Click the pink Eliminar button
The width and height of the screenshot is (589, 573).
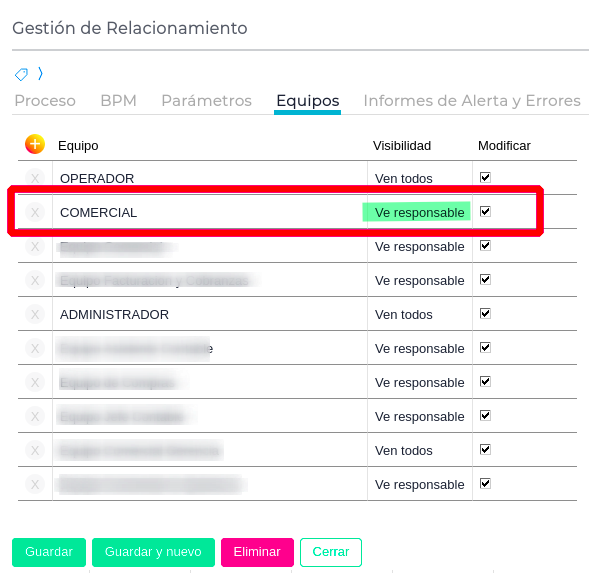tap(257, 552)
